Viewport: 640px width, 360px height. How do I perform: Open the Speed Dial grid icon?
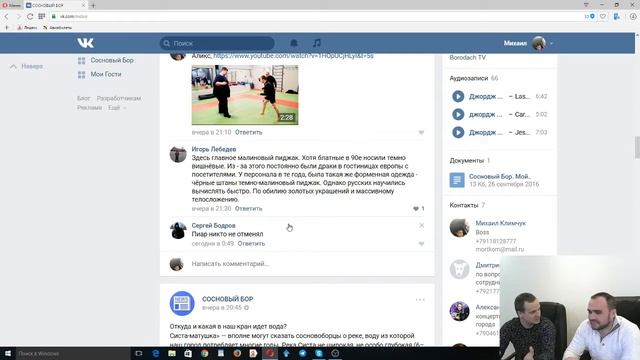click(x=42, y=16)
